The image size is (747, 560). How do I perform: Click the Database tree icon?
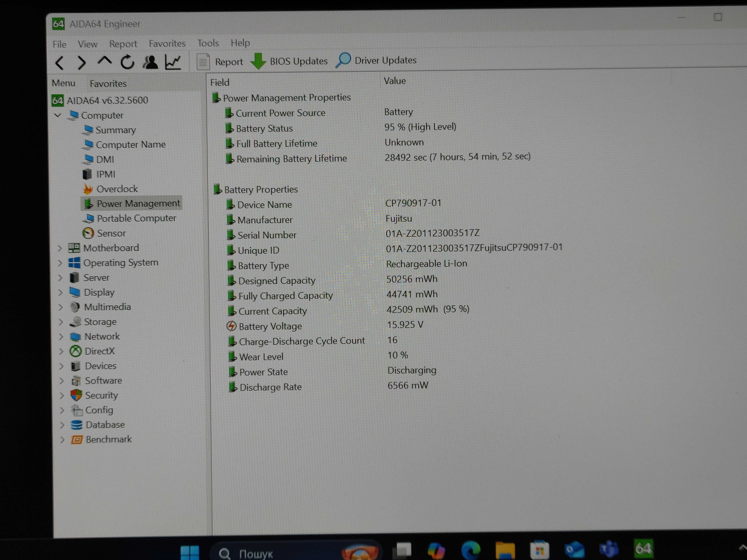click(77, 425)
